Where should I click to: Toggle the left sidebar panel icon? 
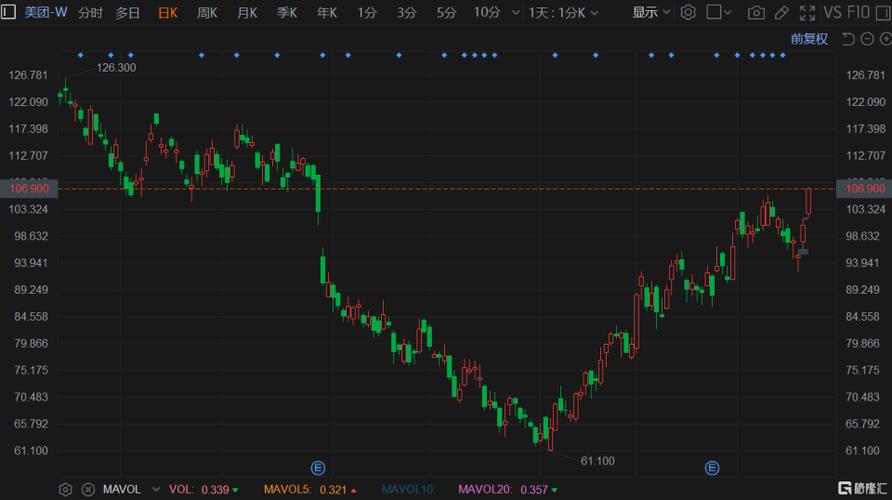pos(8,12)
